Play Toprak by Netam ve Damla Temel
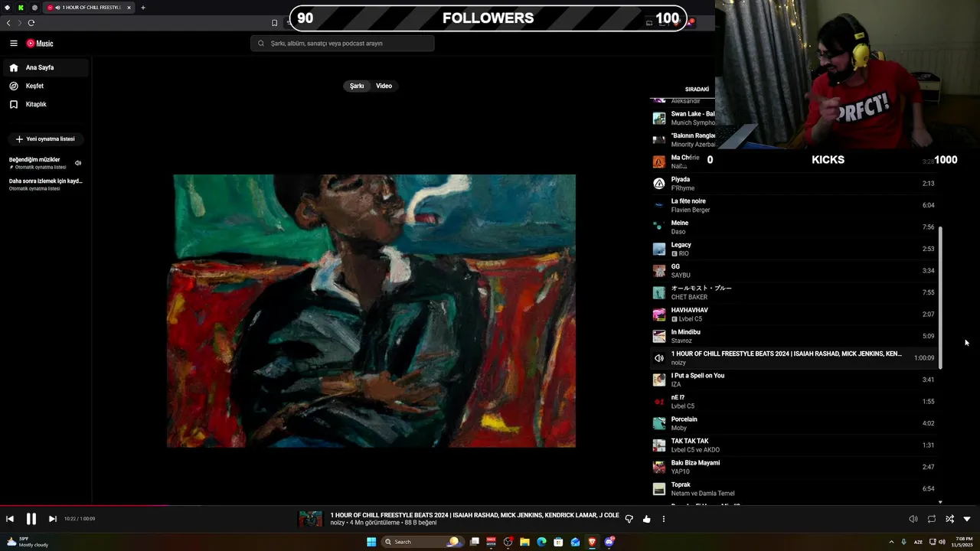The width and height of the screenshot is (980, 551). (793, 489)
